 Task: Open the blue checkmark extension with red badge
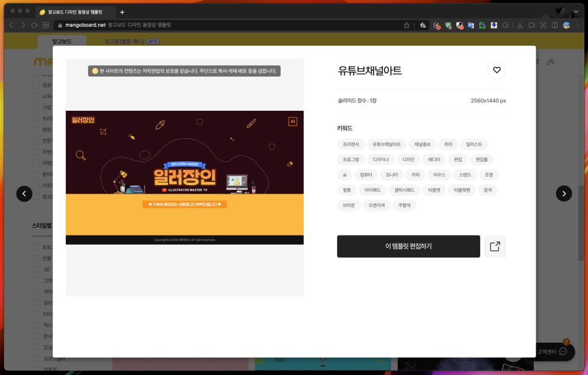[x=436, y=26]
